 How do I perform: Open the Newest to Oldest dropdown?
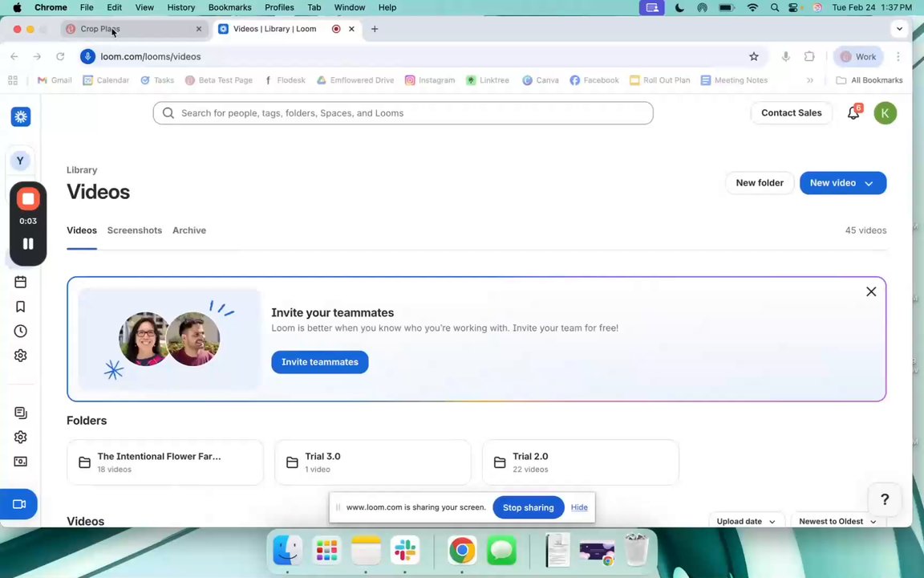[x=837, y=521]
